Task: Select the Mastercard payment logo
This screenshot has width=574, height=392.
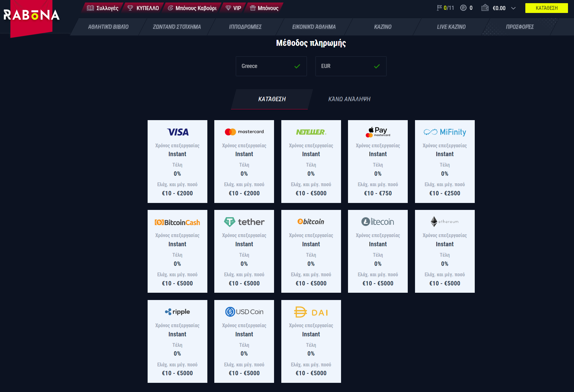Action: (x=244, y=132)
